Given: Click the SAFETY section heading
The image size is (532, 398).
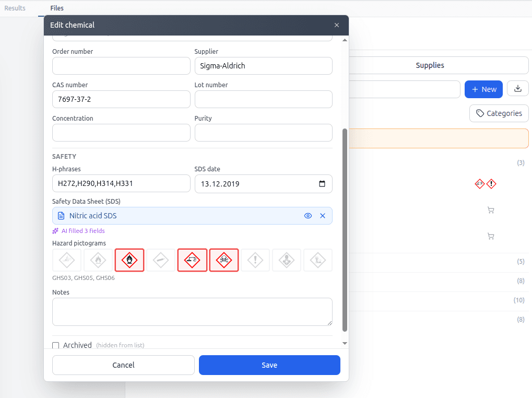Looking at the screenshot, I should pyautogui.click(x=64, y=156).
